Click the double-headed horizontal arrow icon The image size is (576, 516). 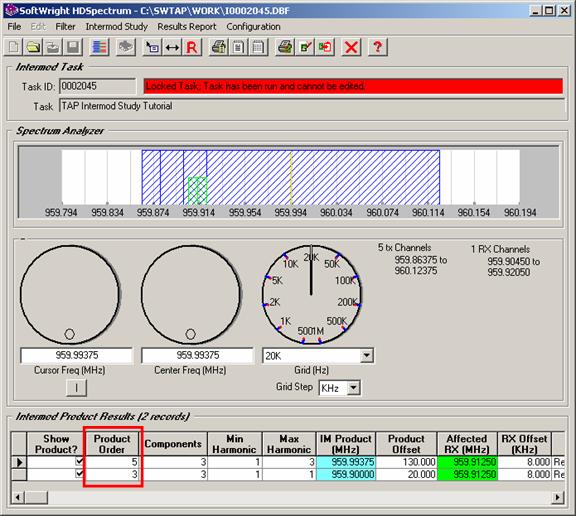(x=172, y=47)
